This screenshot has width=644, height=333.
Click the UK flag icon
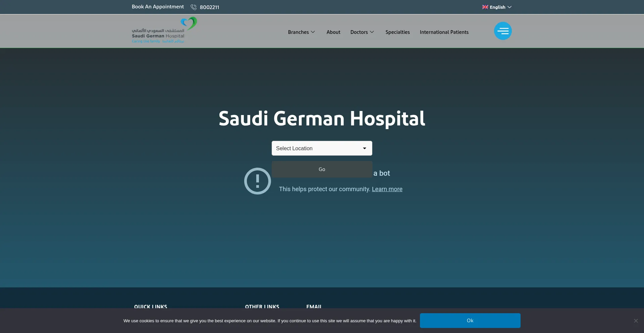485,7
